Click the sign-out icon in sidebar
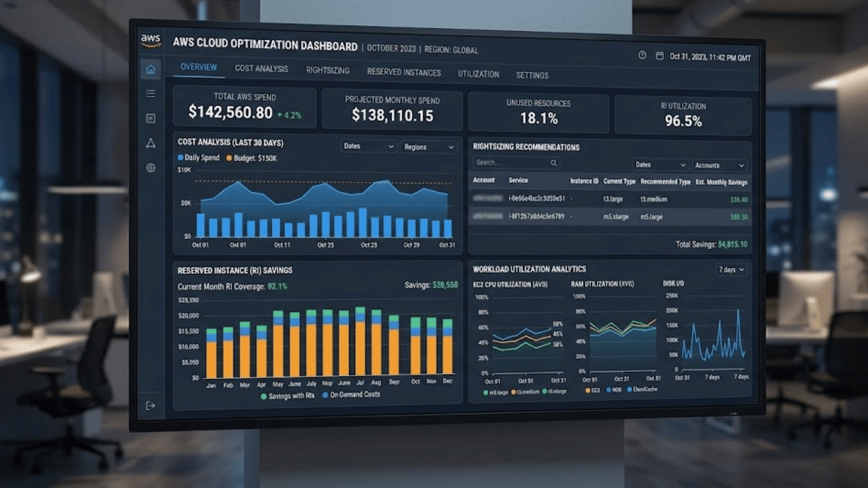 (151, 406)
